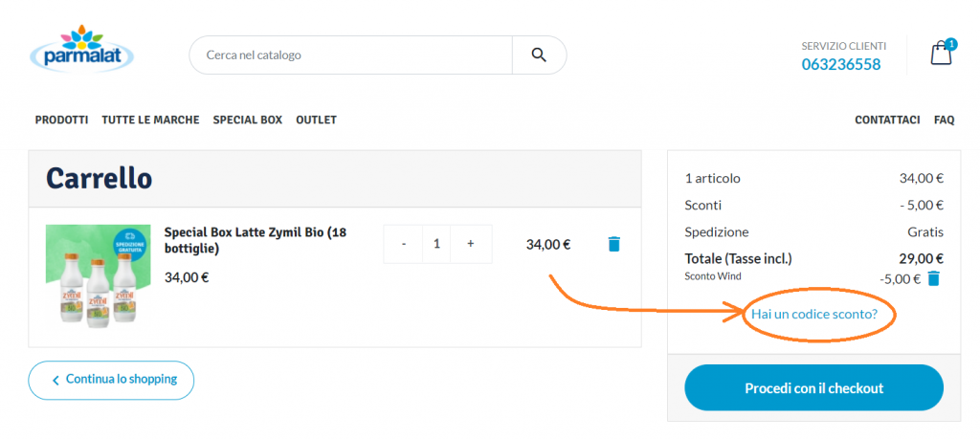Navigate to FAQ page
Viewport: 980px width, 439px height.
944,120
